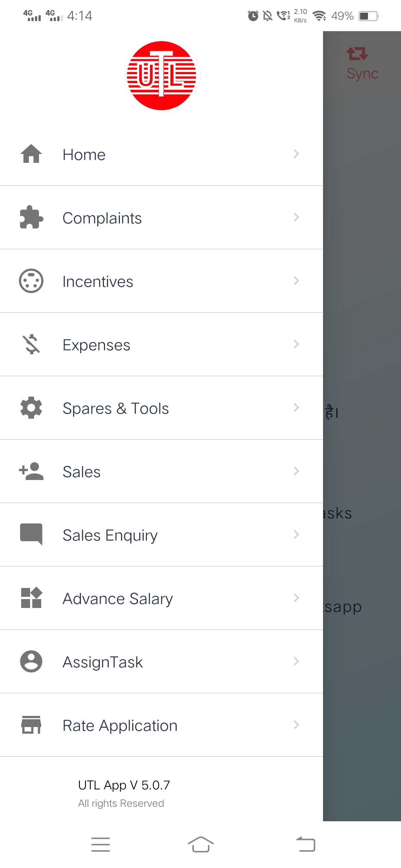Tap the UTL App V 5.0.7 version text
The height and width of the screenshot is (868, 401).
coord(124,785)
